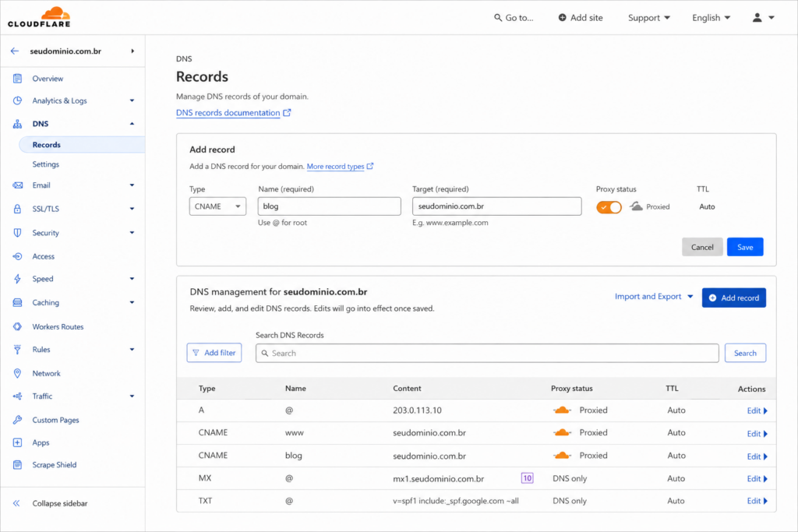Click the Caching icon in sidebar
The image size is (798, 532).
click(x=17, y=303)
